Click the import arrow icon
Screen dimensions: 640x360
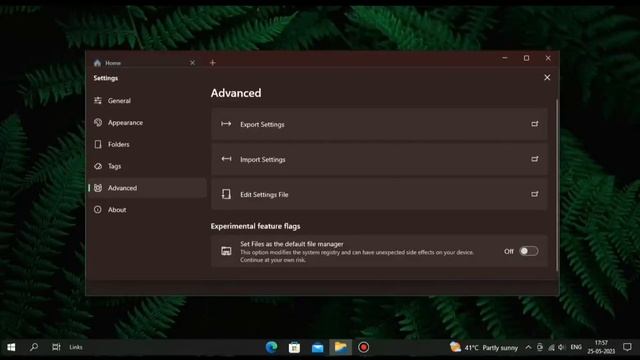point(226,159)
